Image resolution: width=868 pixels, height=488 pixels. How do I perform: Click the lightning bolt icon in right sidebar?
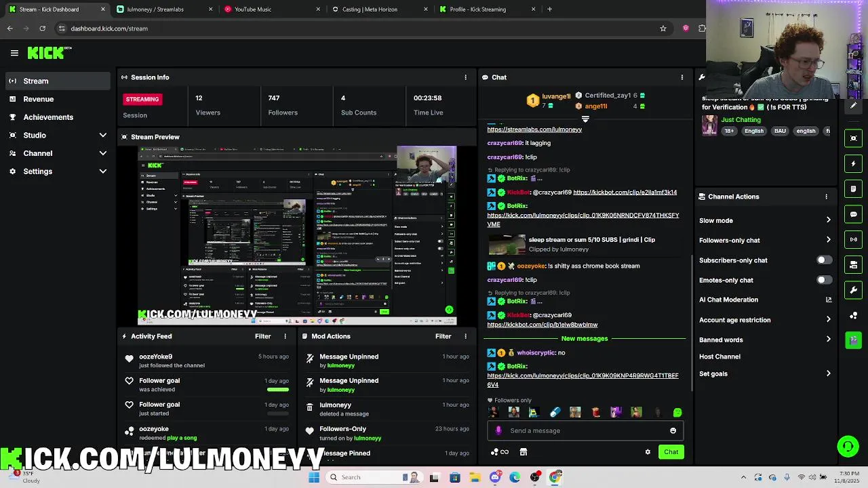[x=854, y=163]
